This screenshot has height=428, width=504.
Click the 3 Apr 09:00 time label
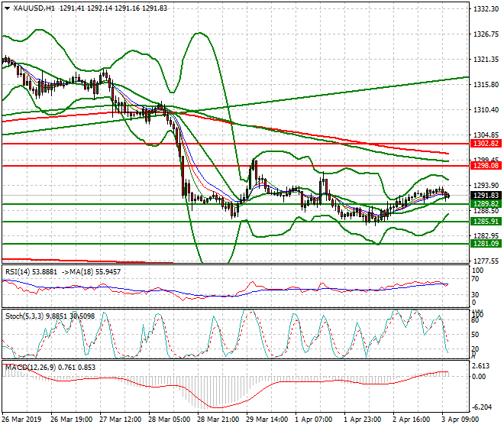pos(460,420)
